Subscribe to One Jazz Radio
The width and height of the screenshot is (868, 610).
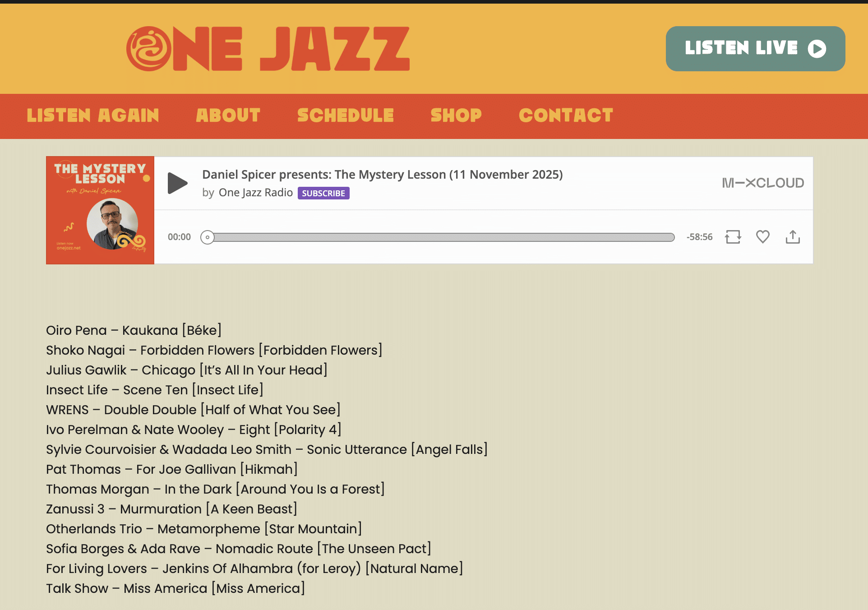point(323,193)
